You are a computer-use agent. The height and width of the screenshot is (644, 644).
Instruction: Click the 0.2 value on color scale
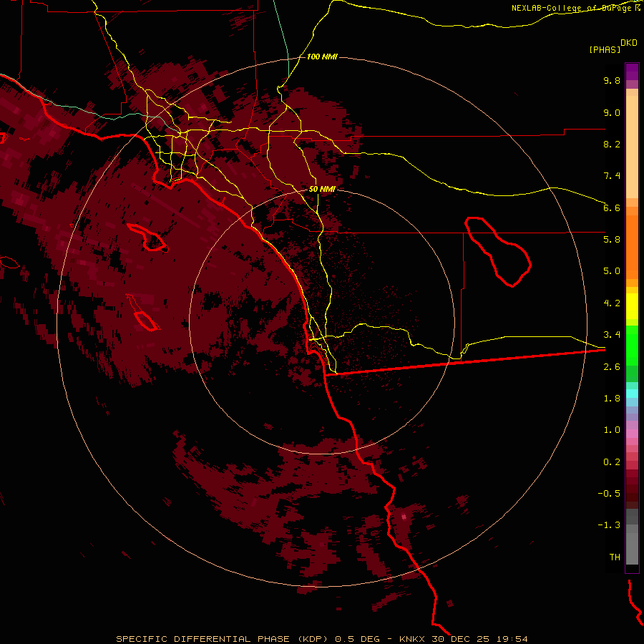[612, 462]
